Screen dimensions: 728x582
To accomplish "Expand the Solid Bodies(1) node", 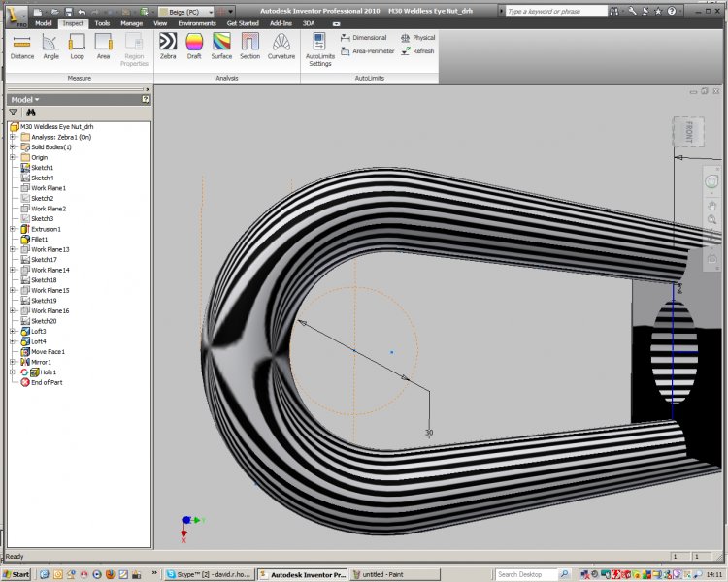I will click(13, 147).
